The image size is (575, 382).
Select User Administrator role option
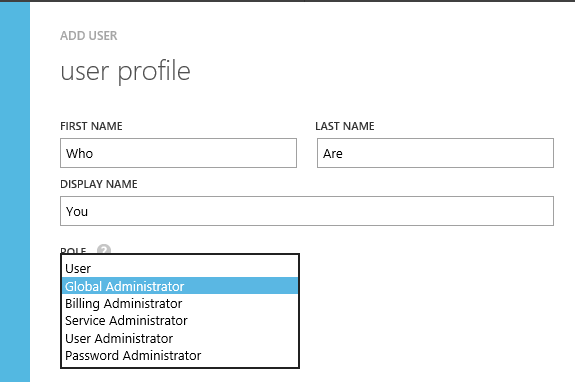180,338
